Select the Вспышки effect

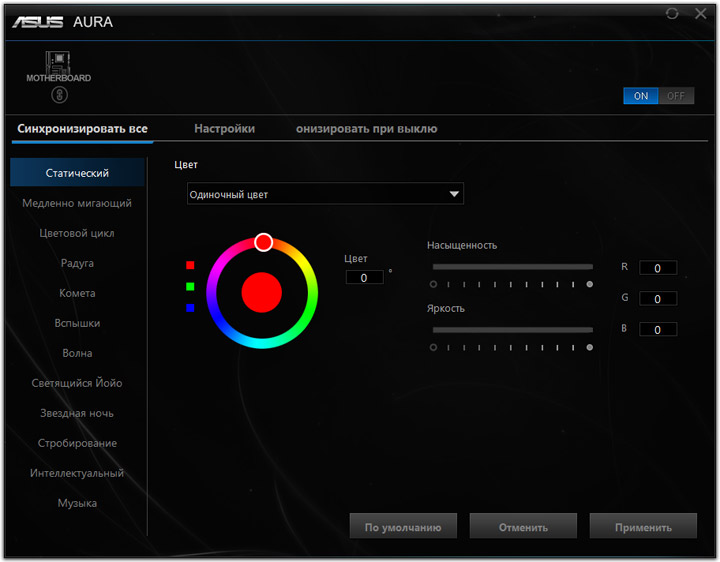pyautogui.click(x=77, y=323)
